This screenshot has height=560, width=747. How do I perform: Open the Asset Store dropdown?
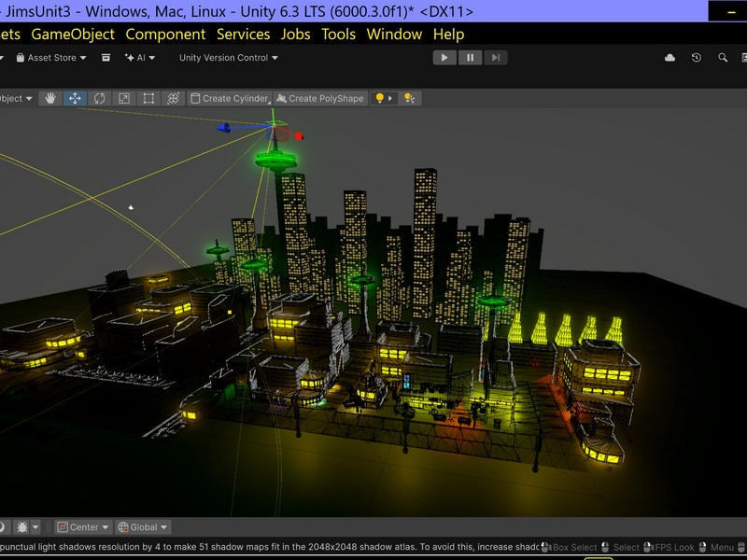click(51, 58)
